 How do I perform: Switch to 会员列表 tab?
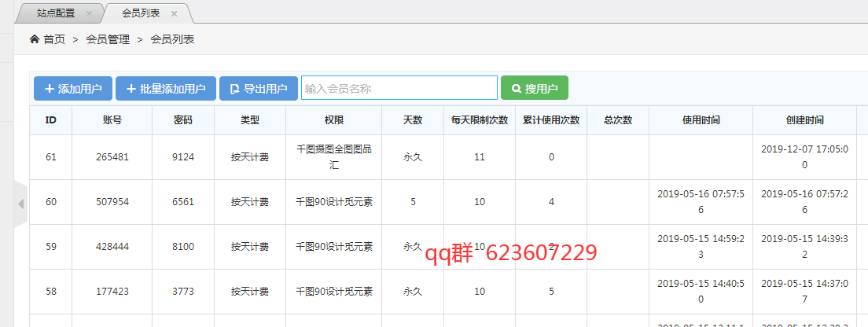pyautogui.click(x=142, y=14)
